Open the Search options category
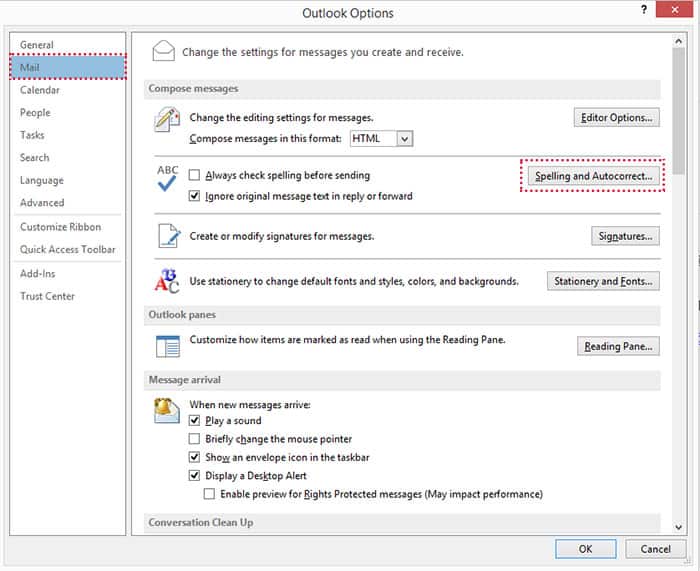This screenshot has height=571, width=700. pos(68,158)
